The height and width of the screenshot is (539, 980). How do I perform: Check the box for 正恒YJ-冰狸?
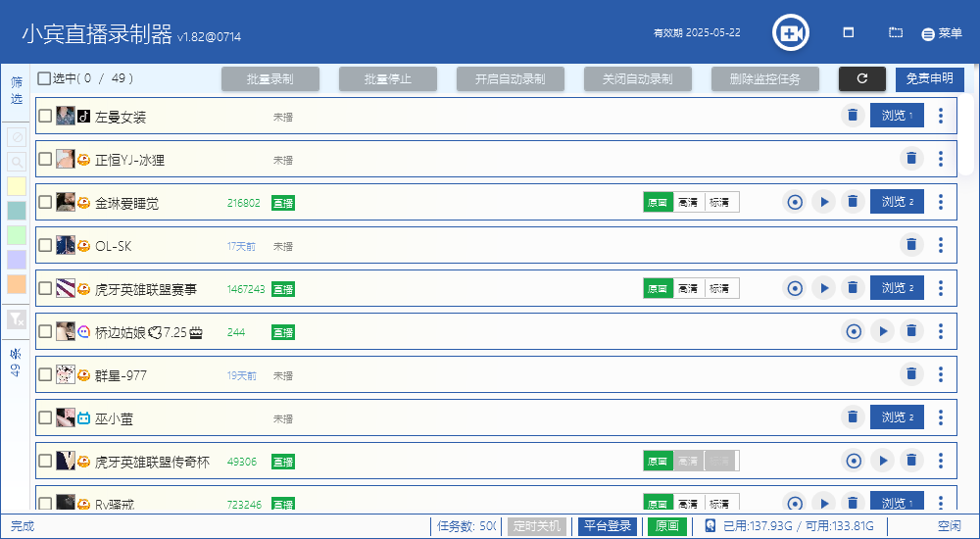point(45,159)
